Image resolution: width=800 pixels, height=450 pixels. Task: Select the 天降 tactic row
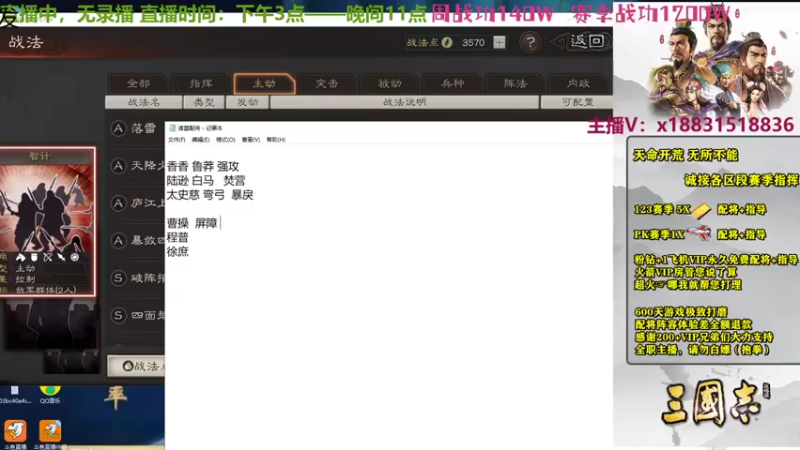137,165
